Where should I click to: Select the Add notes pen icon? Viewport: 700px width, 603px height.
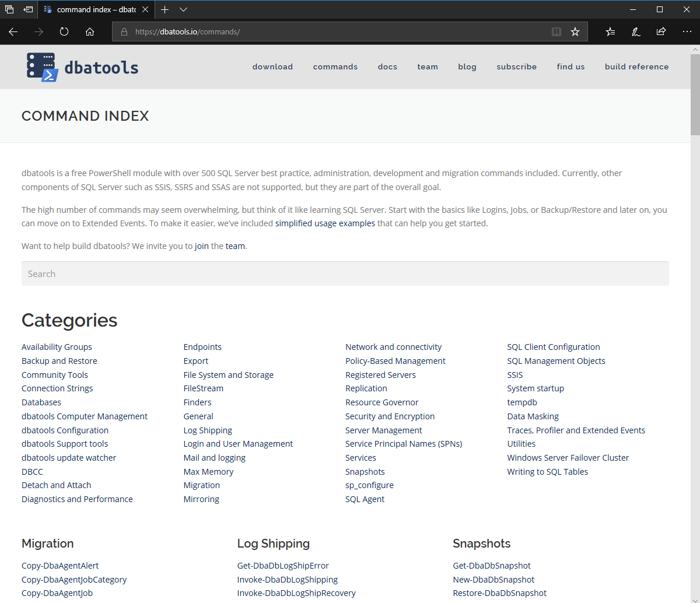(635, 31)
